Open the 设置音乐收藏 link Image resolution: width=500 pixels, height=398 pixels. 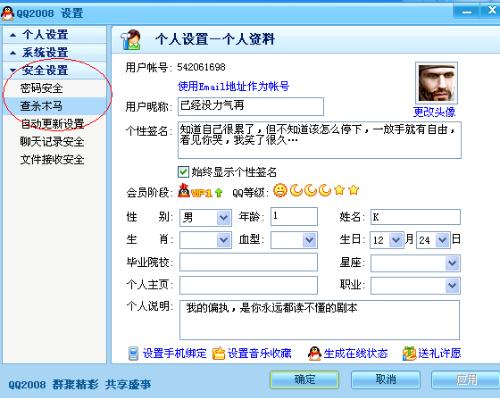[x=260, y=353]
